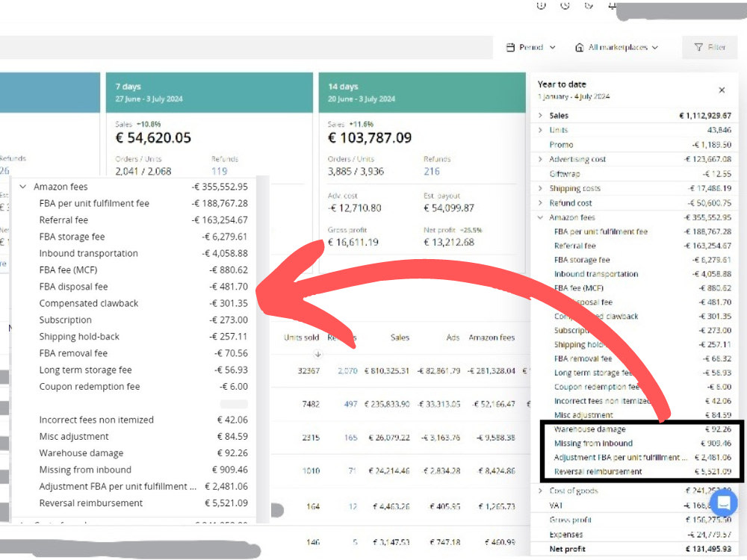Open refunds count 216 in 14 days card
The image size is (747, 560).
432,172
